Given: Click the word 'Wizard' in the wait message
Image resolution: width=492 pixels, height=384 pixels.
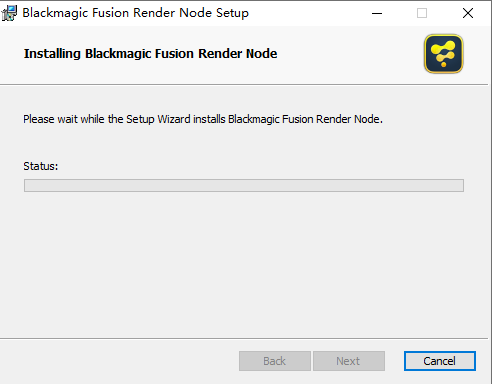Looking at the screenshot, I should pyautogui.click(x=174, y=119).
